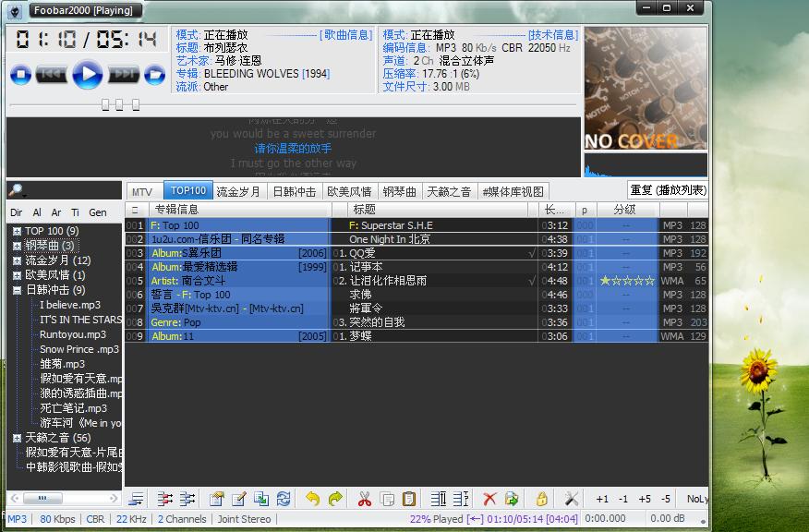809x532 pixels.
Task: Expand the 钢琴曲 (3) tree node
Action: pos(17,246)
